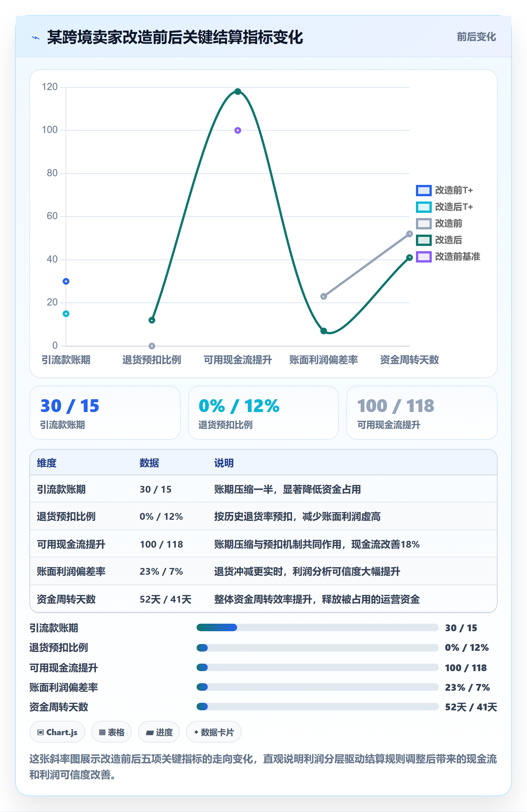Select the 表格 chip
527x812 pixels.
pyautogui.click(x=111, y=732)
